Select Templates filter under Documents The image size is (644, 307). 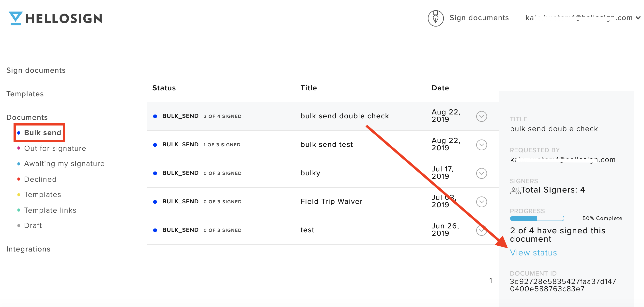pos(39,195)
